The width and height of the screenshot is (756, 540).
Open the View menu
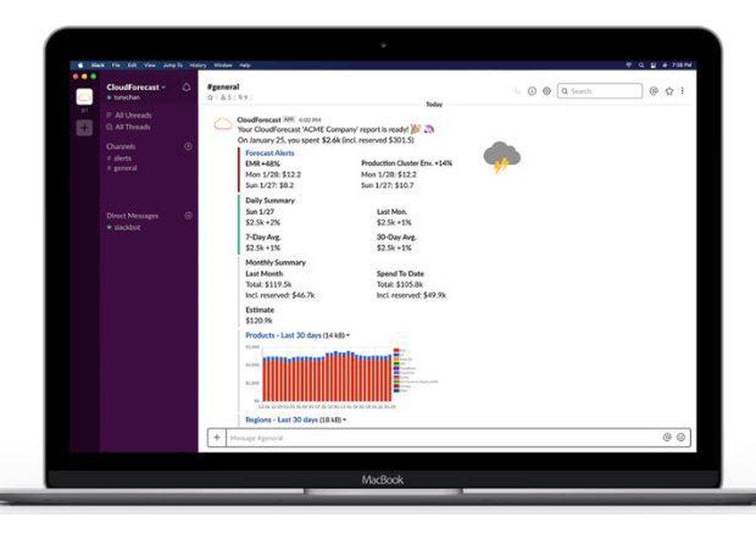click(x=150, y=65)
